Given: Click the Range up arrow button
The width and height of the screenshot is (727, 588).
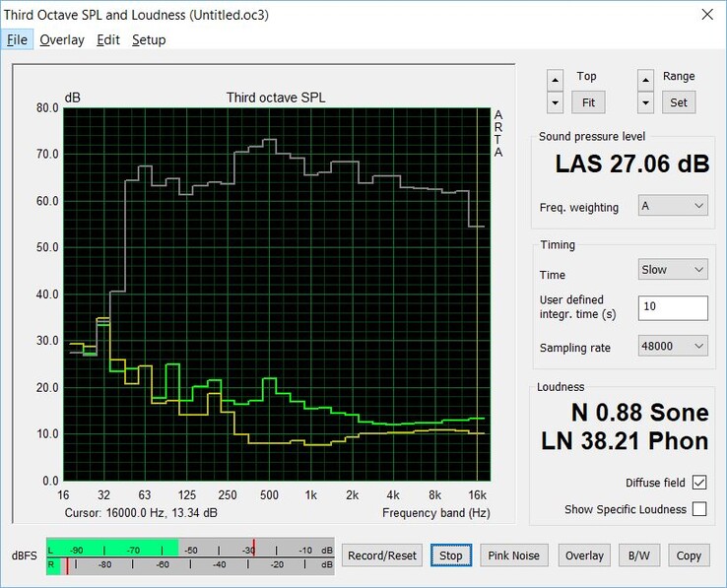Looking at the screenshot, I should pyautogui.click(x=645, y=80).
